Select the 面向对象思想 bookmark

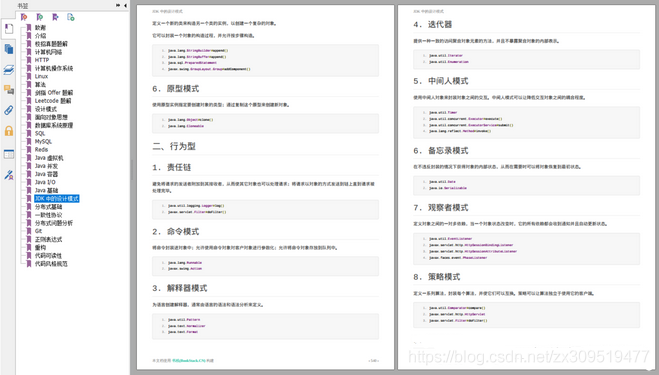click(x=51, y=117)
